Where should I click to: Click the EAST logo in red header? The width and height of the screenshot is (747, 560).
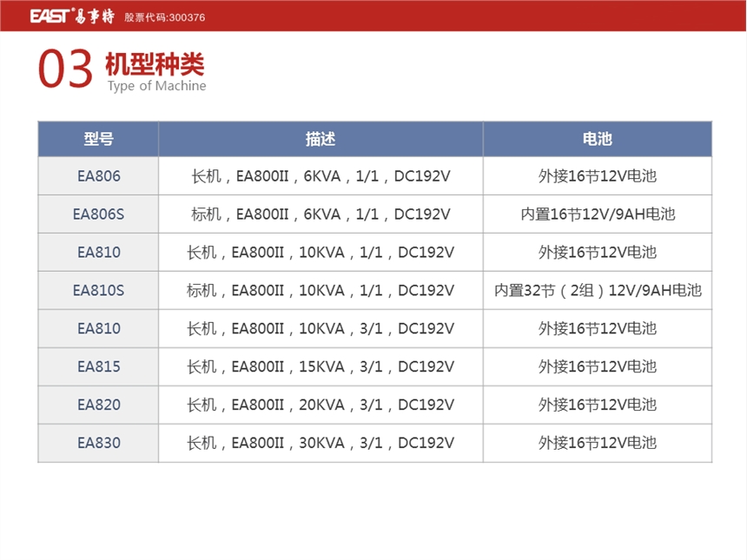tap(72, 16)
